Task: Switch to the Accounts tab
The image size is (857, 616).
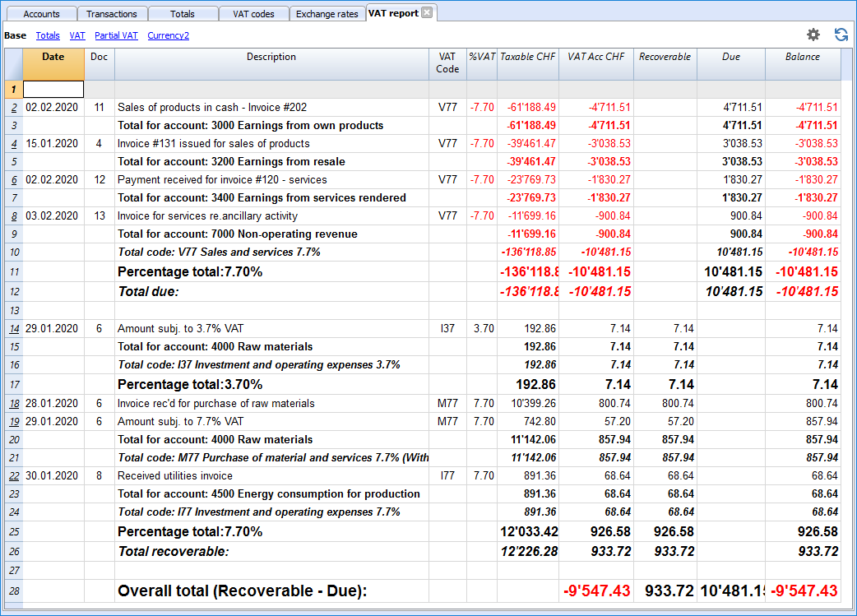Action: coord(41,13)
